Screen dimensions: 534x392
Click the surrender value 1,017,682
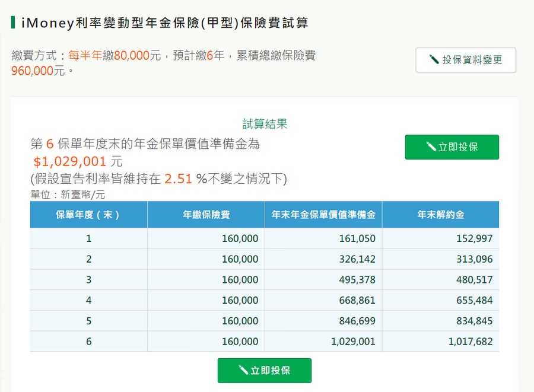[x=471, y=342]
